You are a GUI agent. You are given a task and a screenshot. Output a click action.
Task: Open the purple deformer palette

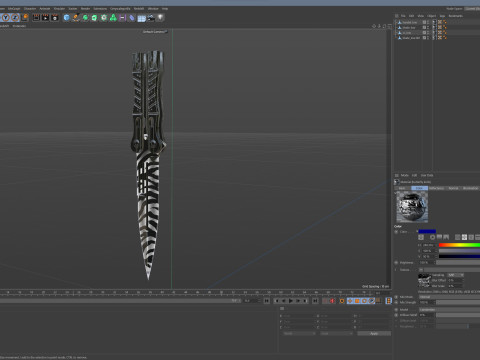[x=123, y=18]
